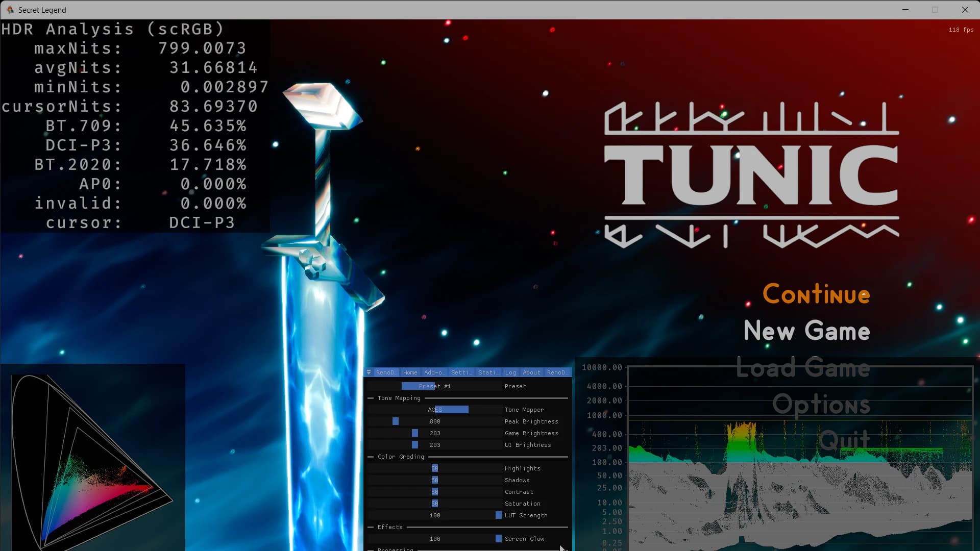Collapse the Tone Mapping section

click(x=399, y=398)
